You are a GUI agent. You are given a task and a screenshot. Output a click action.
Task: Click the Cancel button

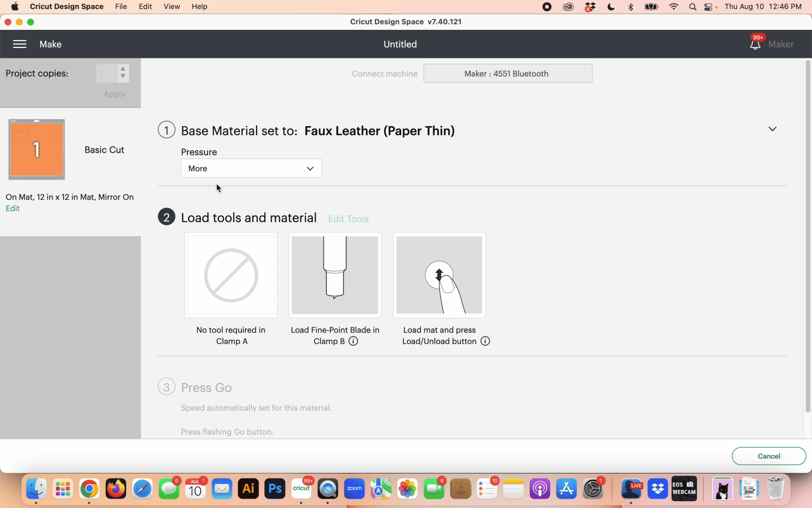(x=768, y=456)
